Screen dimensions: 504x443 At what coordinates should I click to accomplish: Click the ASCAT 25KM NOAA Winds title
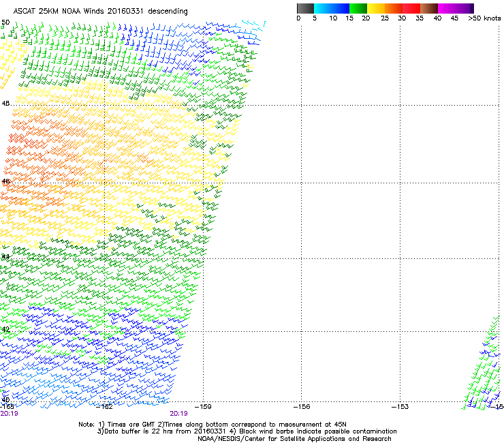(100, 11)
